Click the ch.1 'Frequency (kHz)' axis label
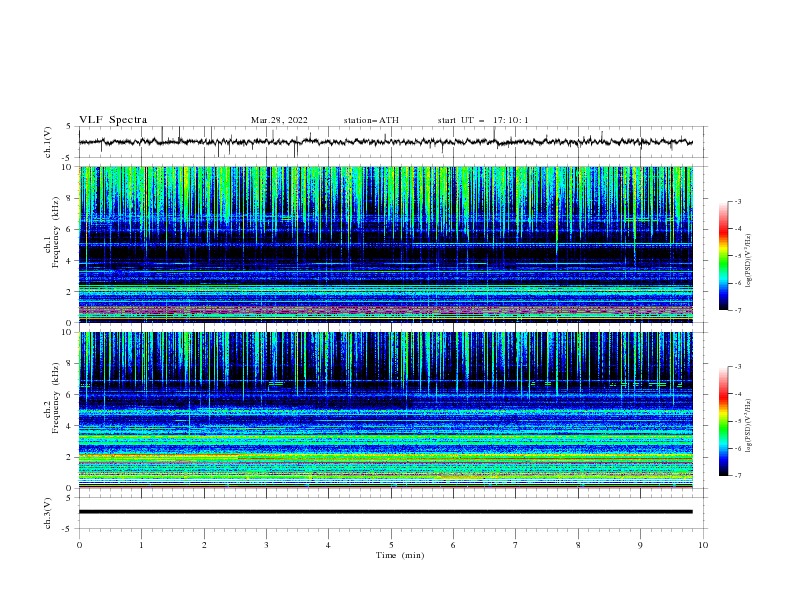The height and width of the screenshot is (612, 792). pos(55,232)
